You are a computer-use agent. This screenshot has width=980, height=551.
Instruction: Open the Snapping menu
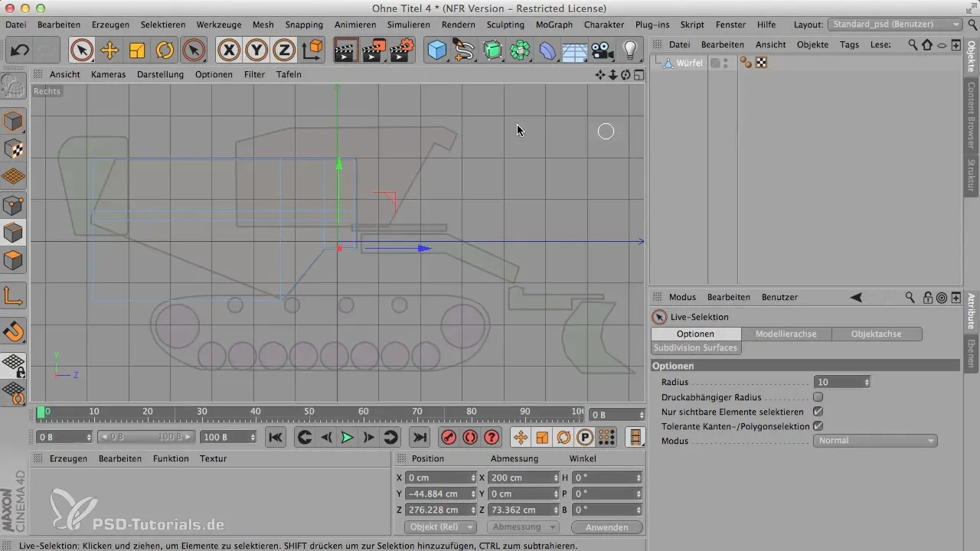tap(304, 24)
